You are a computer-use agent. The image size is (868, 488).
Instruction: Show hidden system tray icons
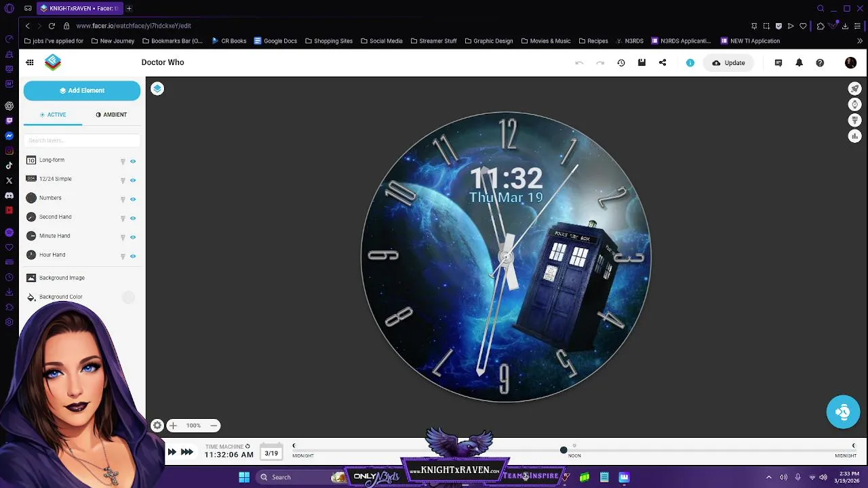click(768, 477)
